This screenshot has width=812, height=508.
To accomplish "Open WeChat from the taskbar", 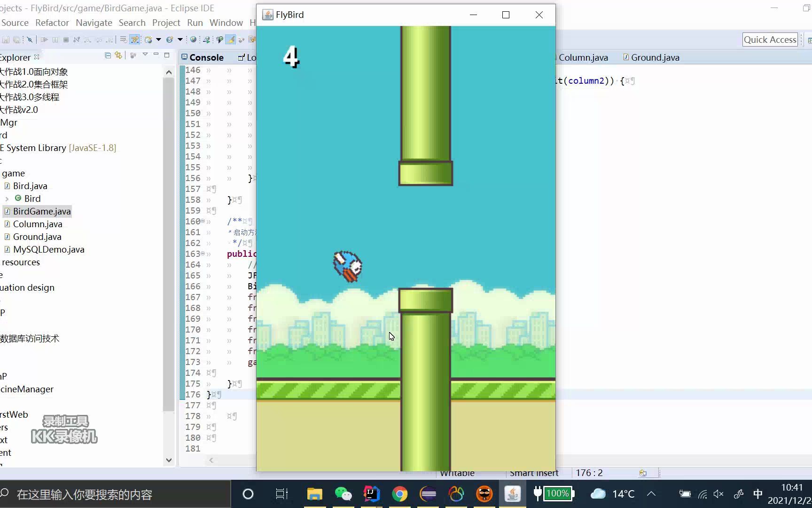I will pos(343,494).
